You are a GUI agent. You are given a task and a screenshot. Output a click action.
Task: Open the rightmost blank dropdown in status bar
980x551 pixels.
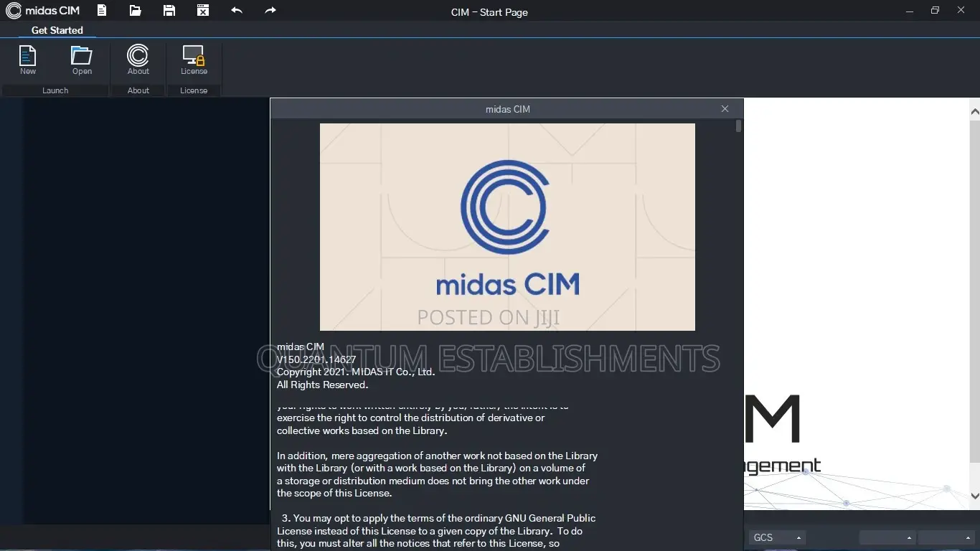[x=946, y=537]
